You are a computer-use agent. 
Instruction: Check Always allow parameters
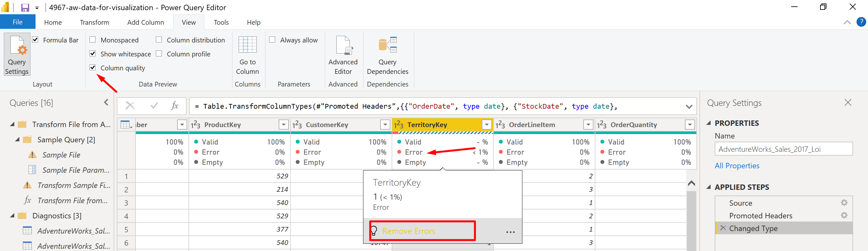(272, 40)
